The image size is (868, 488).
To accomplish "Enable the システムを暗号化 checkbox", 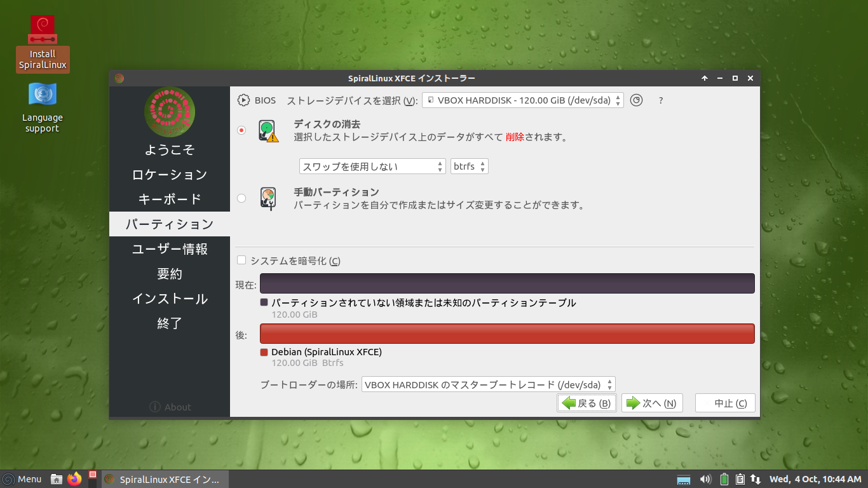I will pyautogui.click(x=241, y=261).
